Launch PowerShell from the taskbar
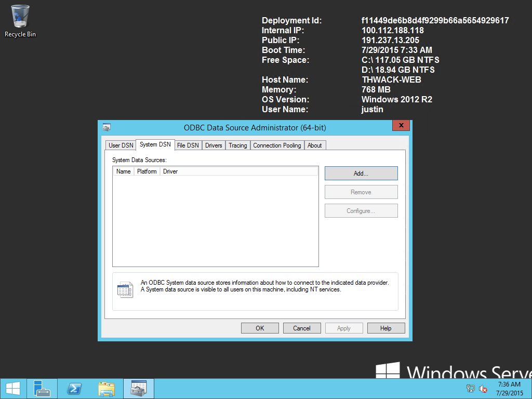Viewport: 532px width, 399px height. [x=74, y=389]
